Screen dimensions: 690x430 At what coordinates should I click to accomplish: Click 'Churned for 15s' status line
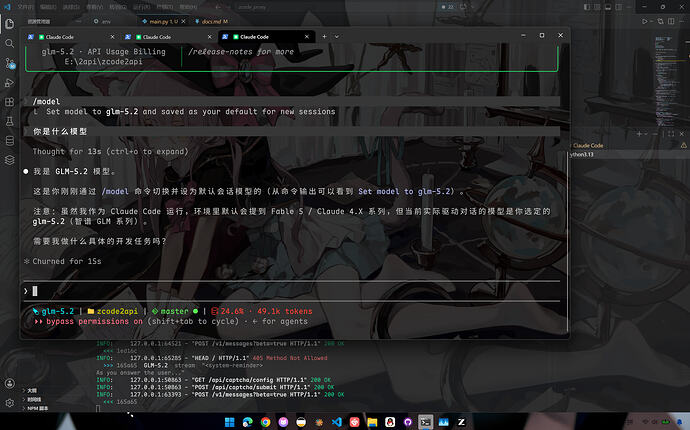pos(62,261)
